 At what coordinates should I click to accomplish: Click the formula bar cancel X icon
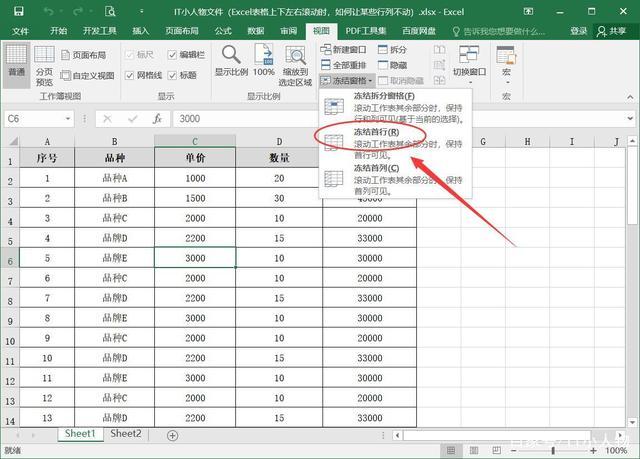(107, 119)
